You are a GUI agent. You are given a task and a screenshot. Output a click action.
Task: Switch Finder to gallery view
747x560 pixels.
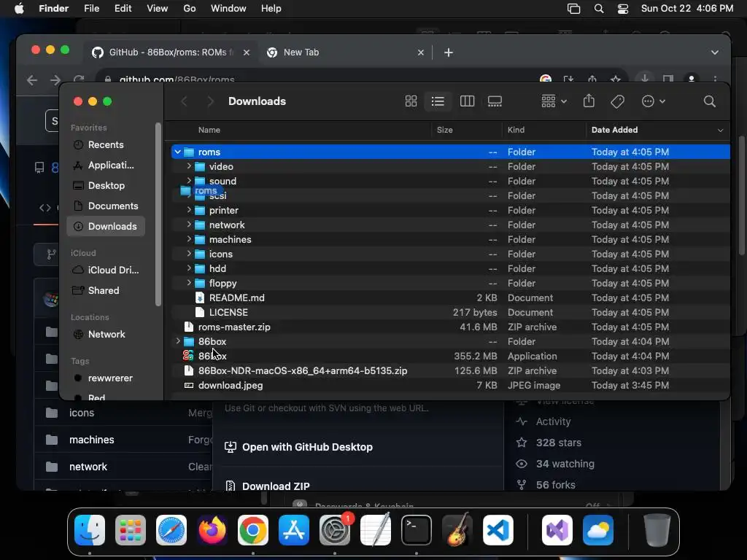coord(495,101)
